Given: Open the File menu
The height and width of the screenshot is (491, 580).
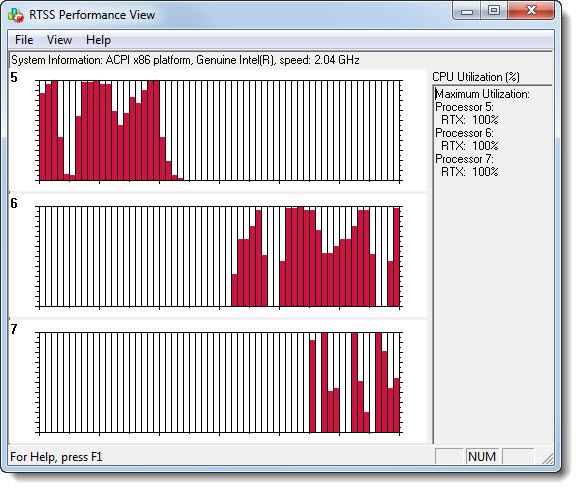Looking at the screenshot, I should (x=24, y=40).
